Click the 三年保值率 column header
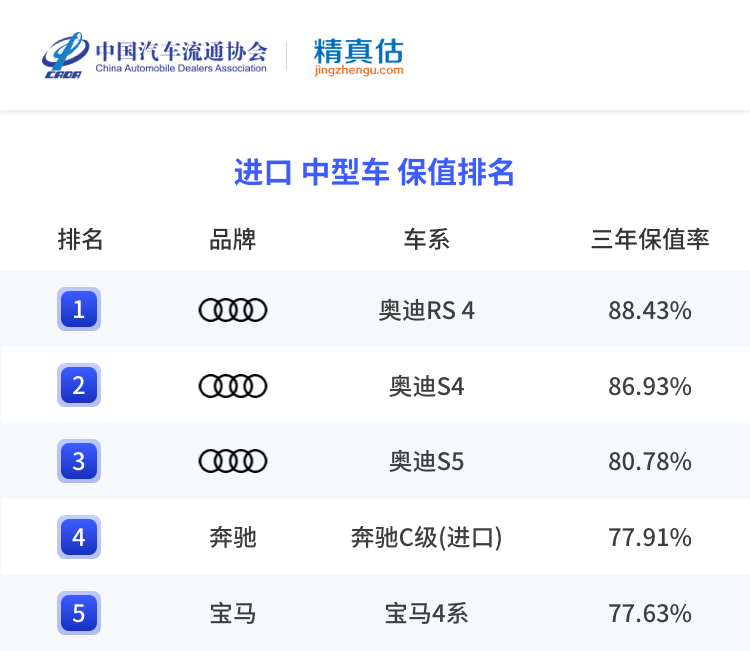The width and height of the screenshot is (750, 651). tap(650, 240)
